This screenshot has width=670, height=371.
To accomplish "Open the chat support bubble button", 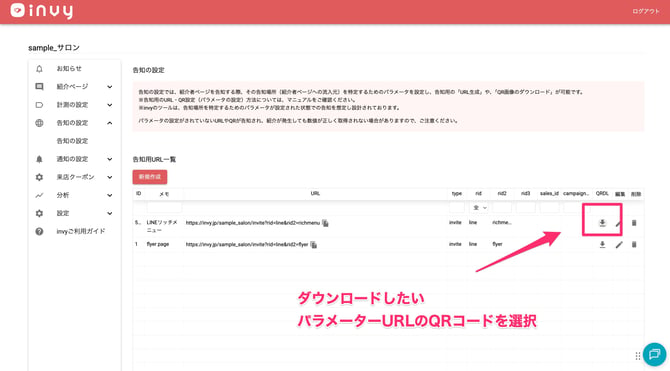I will 654,354.
